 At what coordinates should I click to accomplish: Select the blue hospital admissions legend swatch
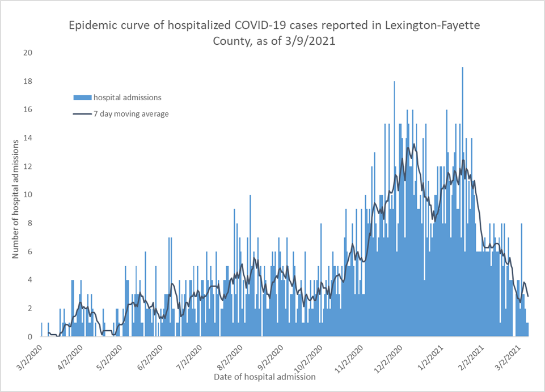pyautogui.click(x=83, y=97)
